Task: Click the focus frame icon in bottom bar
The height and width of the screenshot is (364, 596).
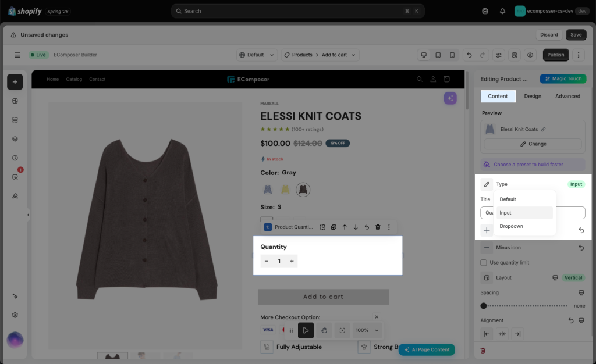Action: pyautogui.click(x=342, y=330)
